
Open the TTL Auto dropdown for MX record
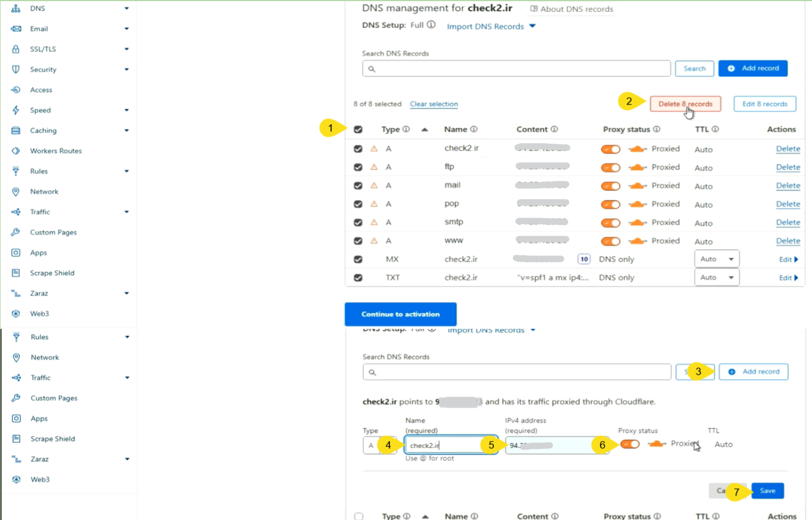[x=717, y=259]
